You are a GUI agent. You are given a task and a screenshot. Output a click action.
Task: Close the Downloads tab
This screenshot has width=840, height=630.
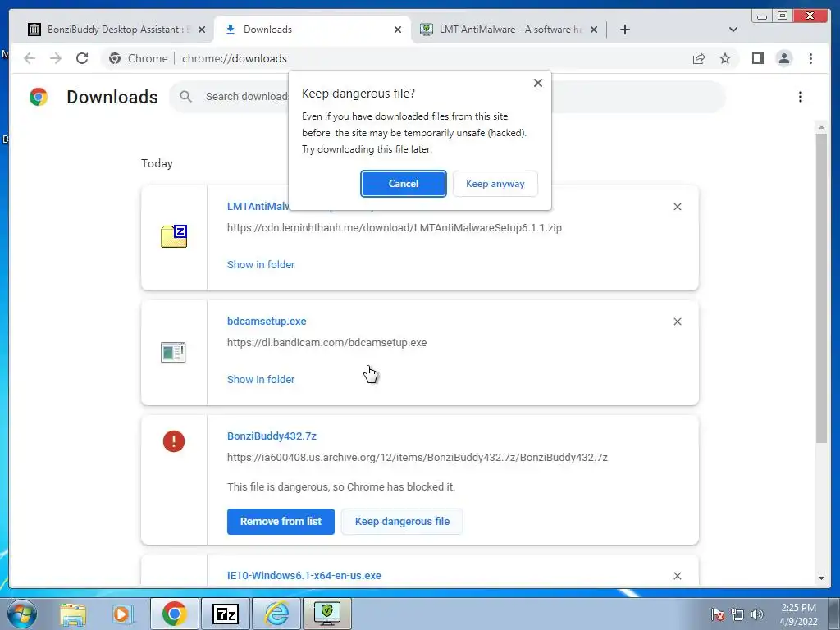(x=398, y=30)
